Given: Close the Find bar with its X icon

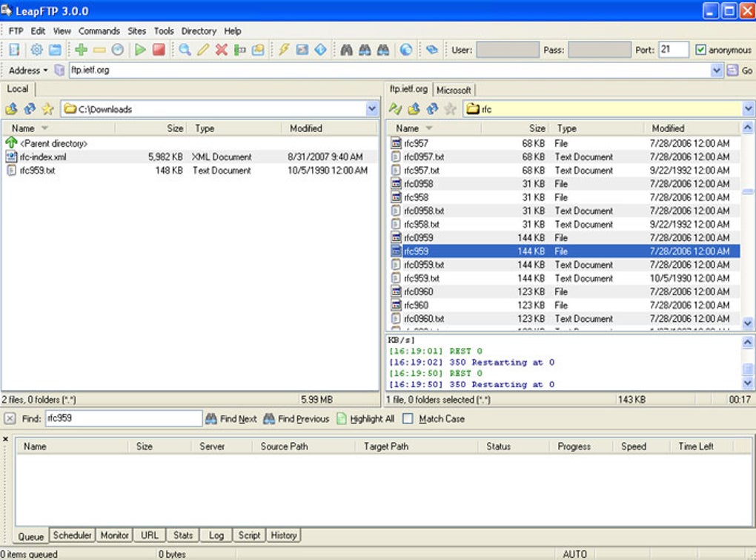Looking at the screenshot, I should 10,418.
